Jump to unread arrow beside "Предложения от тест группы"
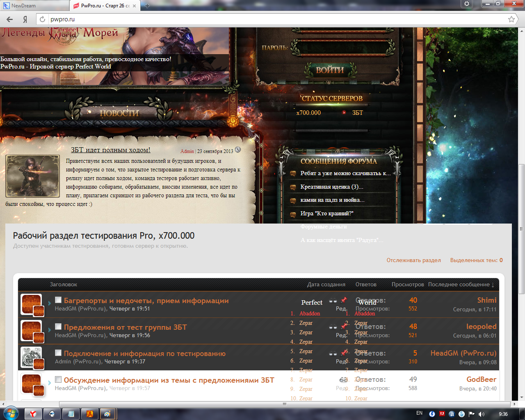The width and height of the screenshot is (525, 420). coord(49,330)
